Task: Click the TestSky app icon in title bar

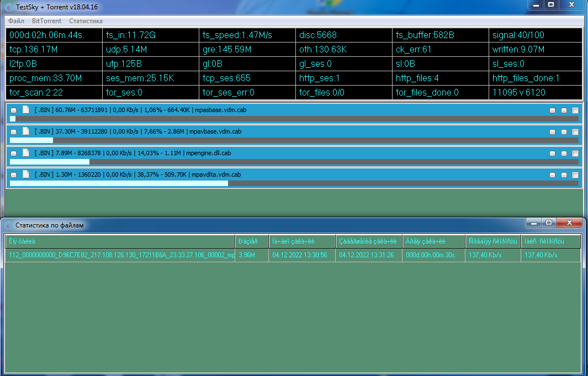Action: coord(7,6)
